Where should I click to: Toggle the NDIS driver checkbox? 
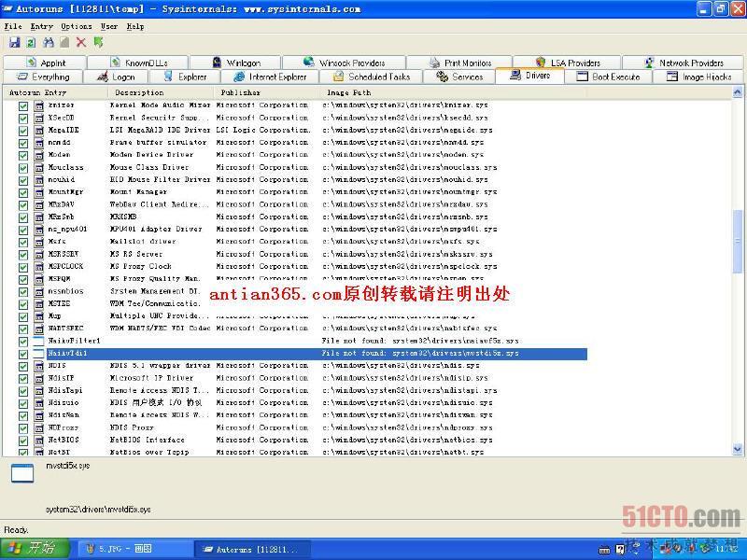click(22, 366)
